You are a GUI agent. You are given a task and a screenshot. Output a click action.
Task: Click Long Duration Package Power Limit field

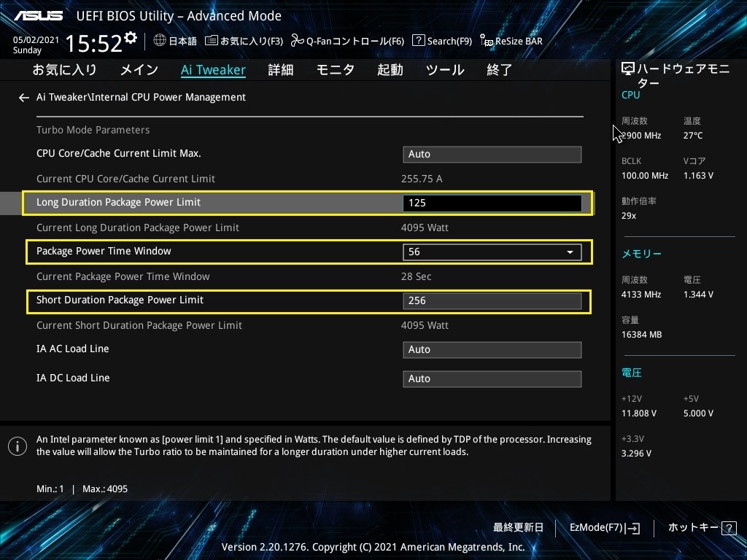[x=492, y=203]
